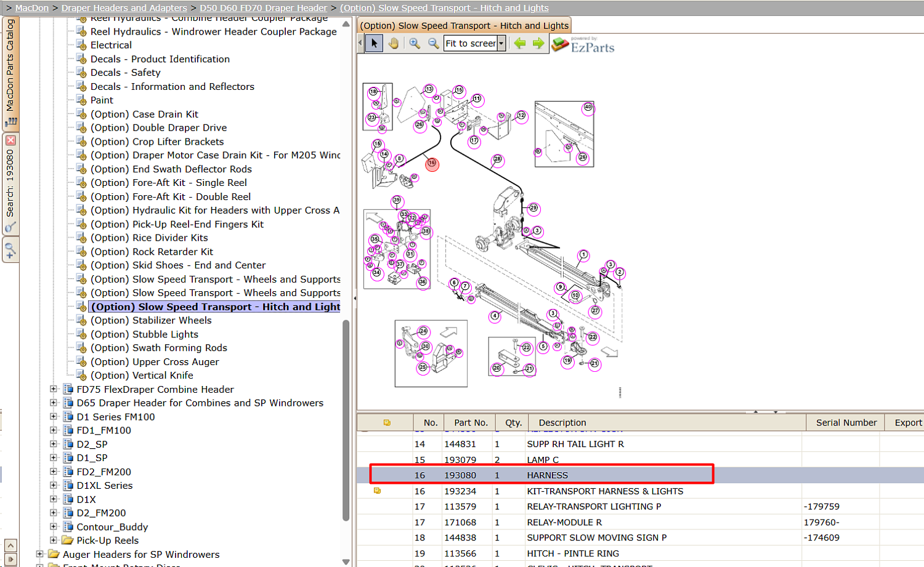Screen dimensions: 924x567
Task: Select the arrow pointer tool
Action: [374, 43]
